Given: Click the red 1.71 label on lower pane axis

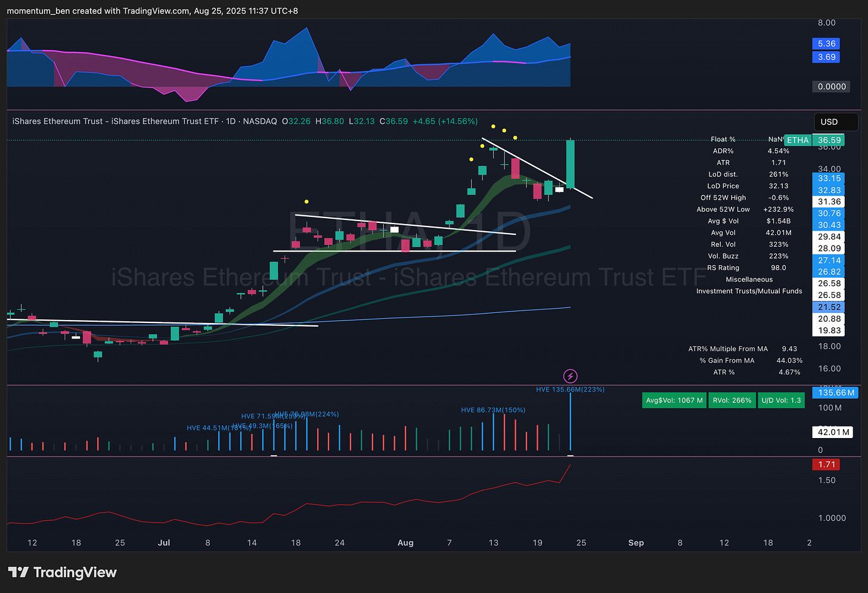Looking at the screenshot, I should 826,464.
